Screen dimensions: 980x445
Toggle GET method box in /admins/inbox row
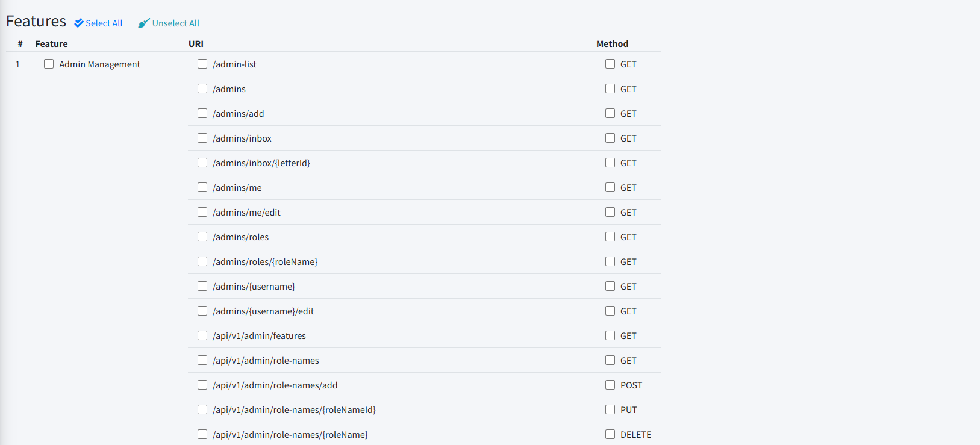(610, 138)
